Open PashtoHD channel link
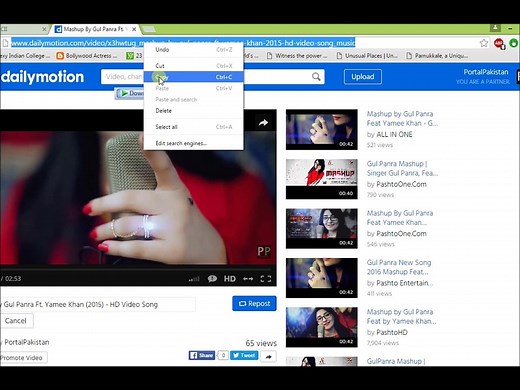The image size is (520, 390). (392, 332)
